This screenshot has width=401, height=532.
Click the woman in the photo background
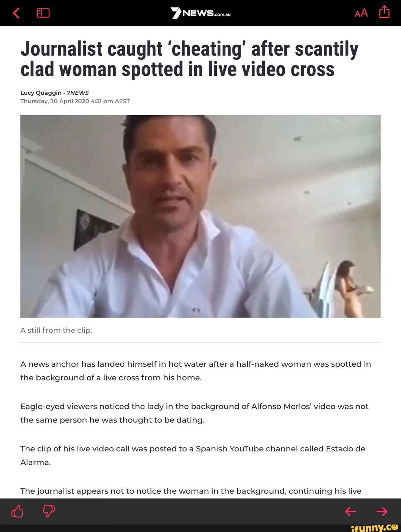click(348, 289)
